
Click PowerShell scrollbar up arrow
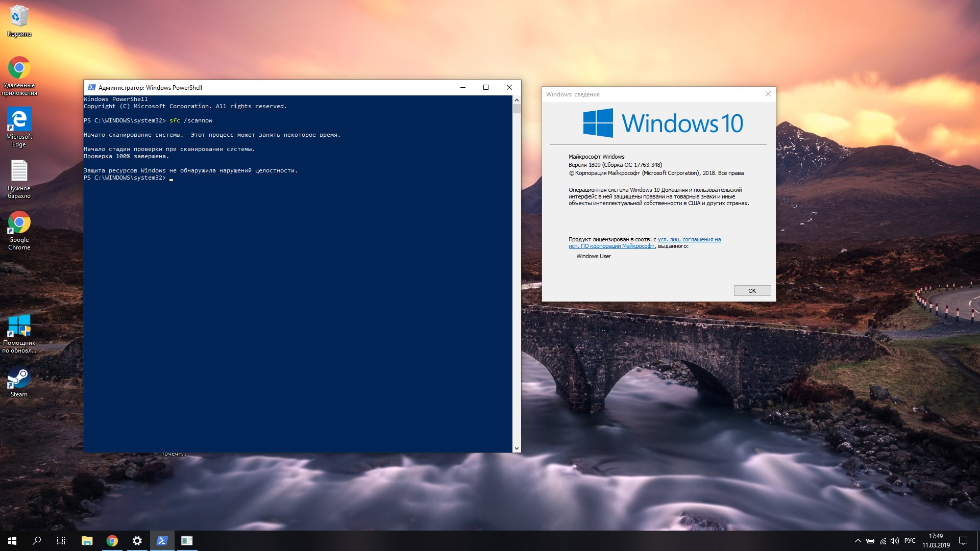click(x=517, y=100)
